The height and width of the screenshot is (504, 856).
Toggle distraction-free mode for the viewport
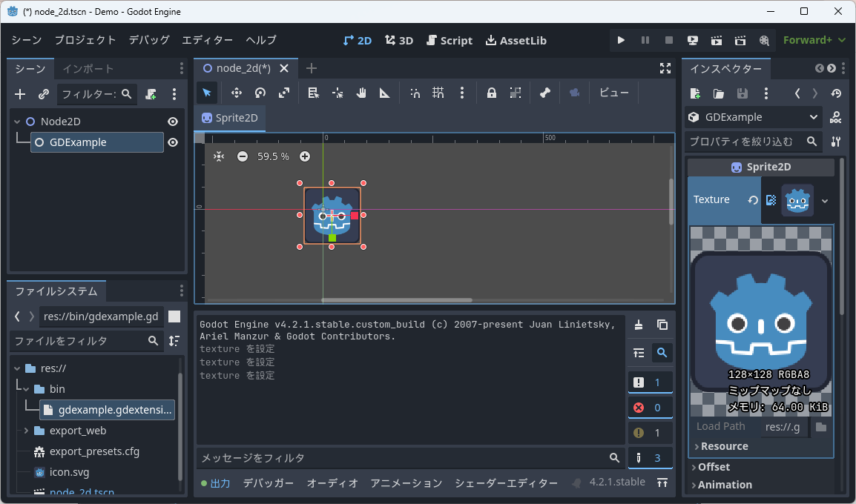click(x=665, y=67)
